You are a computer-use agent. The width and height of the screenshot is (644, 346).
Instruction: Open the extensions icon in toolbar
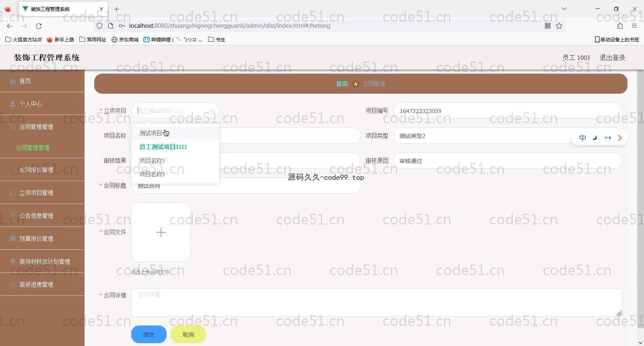click(x=620, y=26)
